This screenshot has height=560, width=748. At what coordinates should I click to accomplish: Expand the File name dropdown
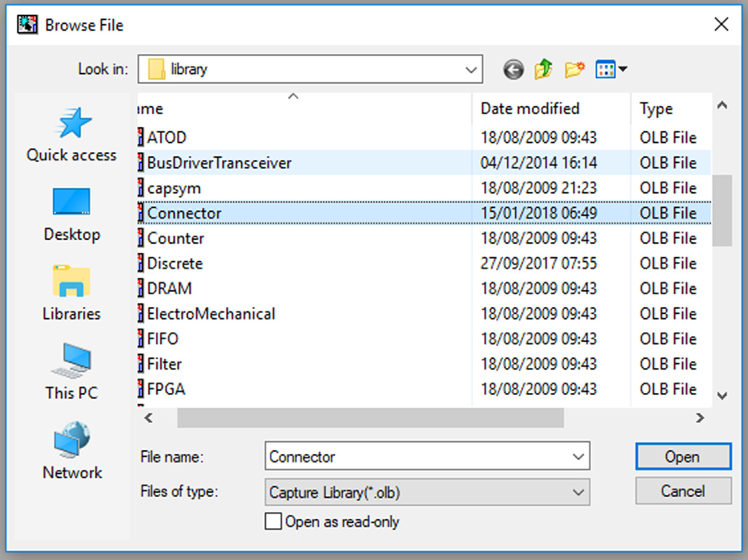[577, 457]
